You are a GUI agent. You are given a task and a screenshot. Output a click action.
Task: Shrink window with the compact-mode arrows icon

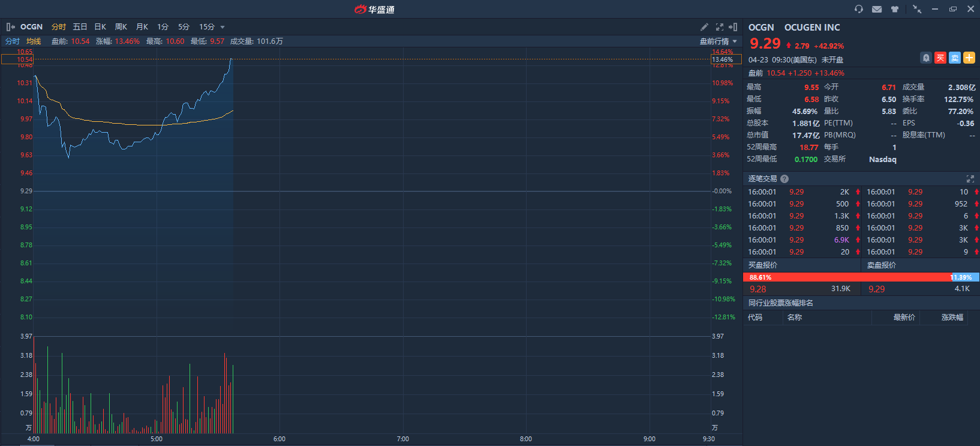pyautogui.click(x=917, y=9)
